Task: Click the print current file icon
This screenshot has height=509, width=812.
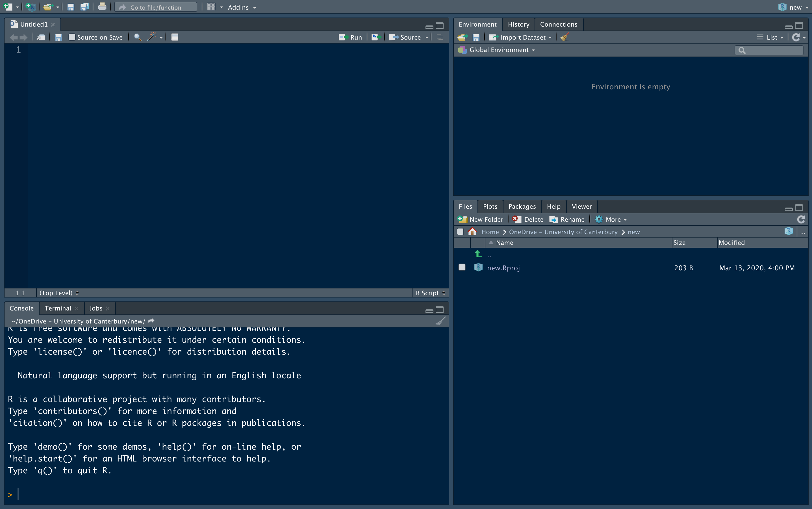Action: pyautogui.click(x=102, y=7)
